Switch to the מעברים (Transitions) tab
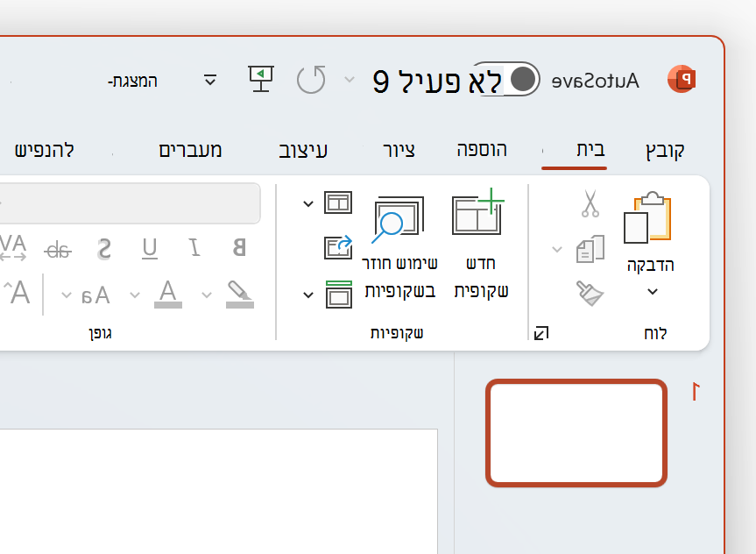 [x=190, y=150]
